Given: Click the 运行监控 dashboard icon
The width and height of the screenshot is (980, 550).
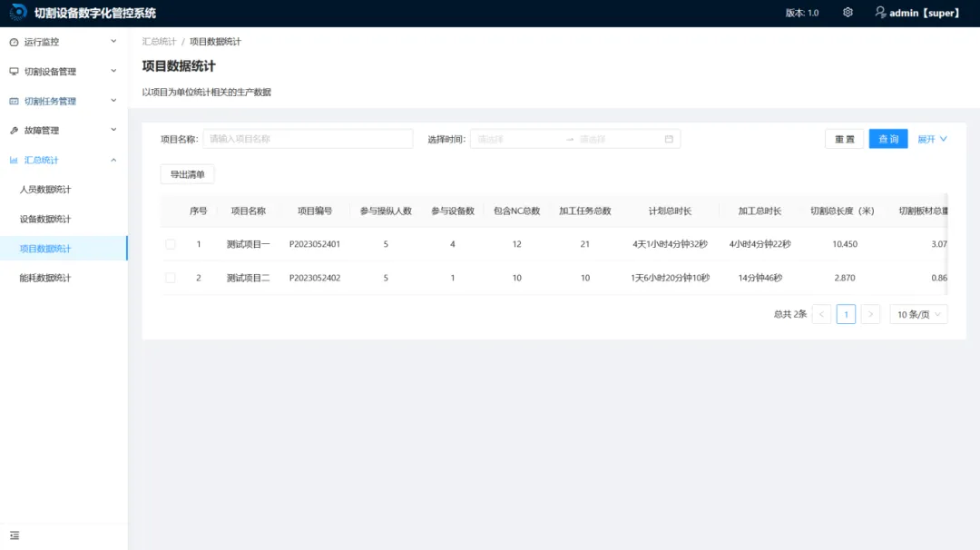Looking at the screenshot, I should pyautogui.click(x=14, y=42).
